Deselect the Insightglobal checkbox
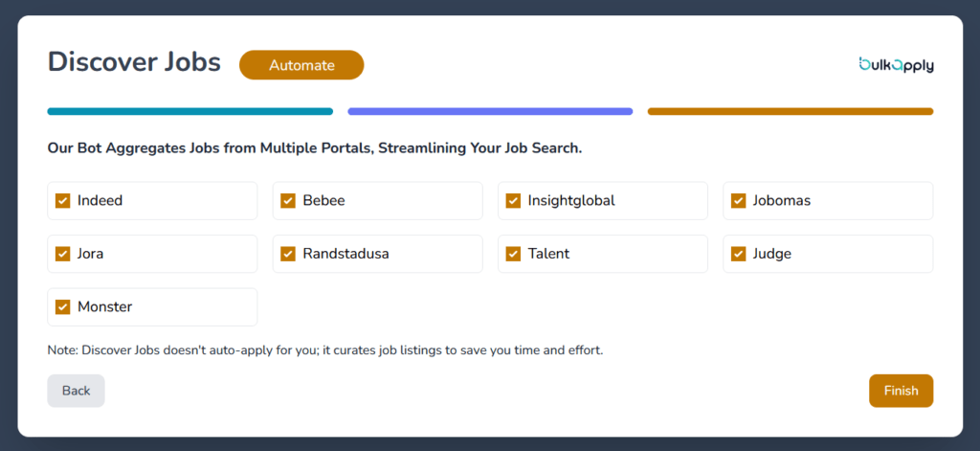 point(513,201)
